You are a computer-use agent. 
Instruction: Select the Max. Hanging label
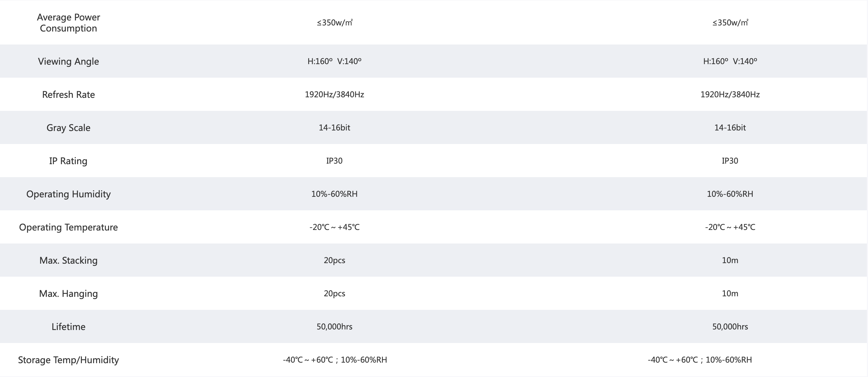pyautogui.click(x=68, y=294)
